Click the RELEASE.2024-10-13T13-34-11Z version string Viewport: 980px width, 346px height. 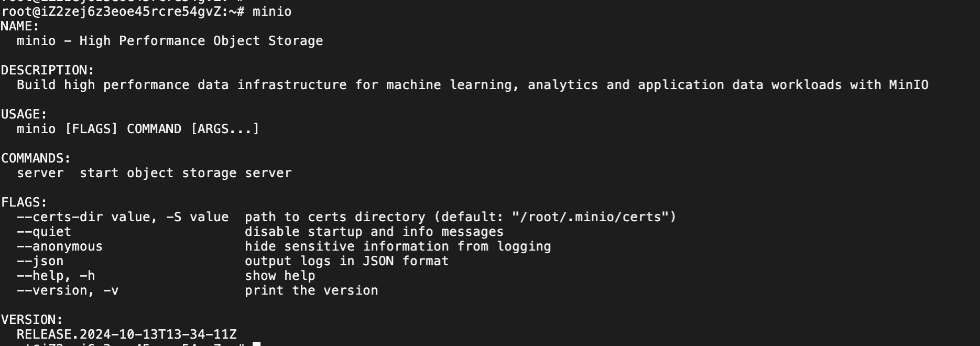pos(126,334)
